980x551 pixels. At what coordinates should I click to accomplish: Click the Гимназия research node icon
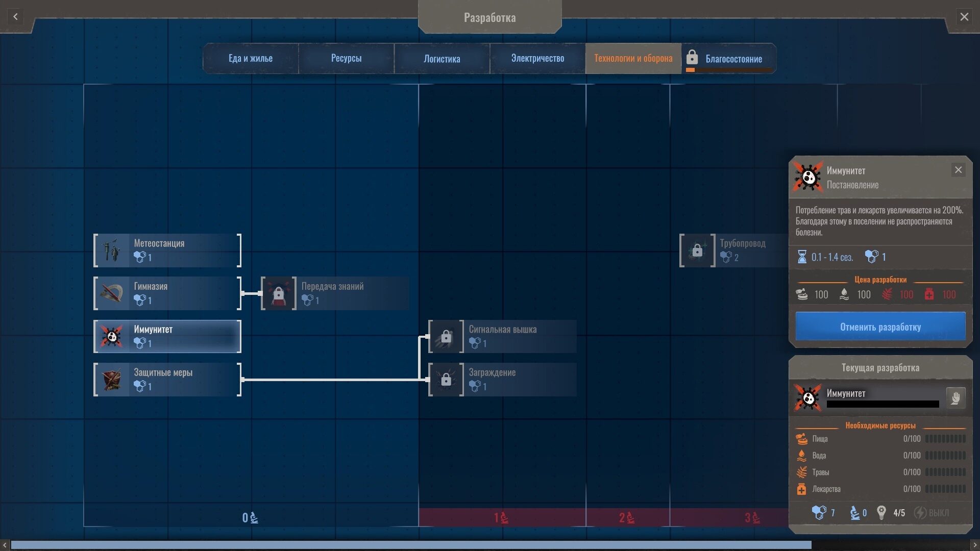112,293
